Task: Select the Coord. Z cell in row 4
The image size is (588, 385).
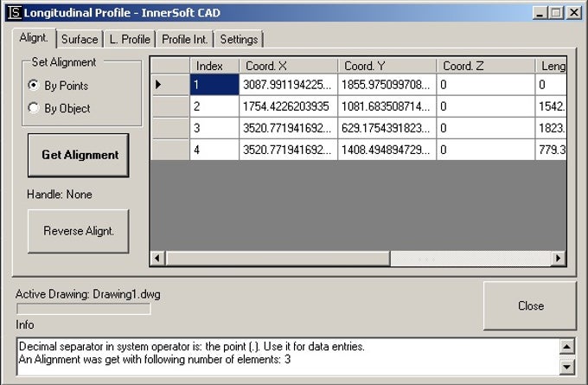Action: tap(486, 150)
